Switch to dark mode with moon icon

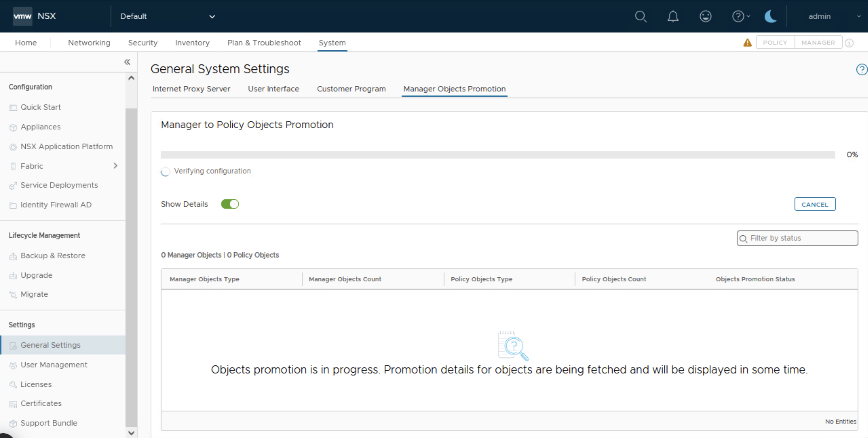[x=770, y=16]
